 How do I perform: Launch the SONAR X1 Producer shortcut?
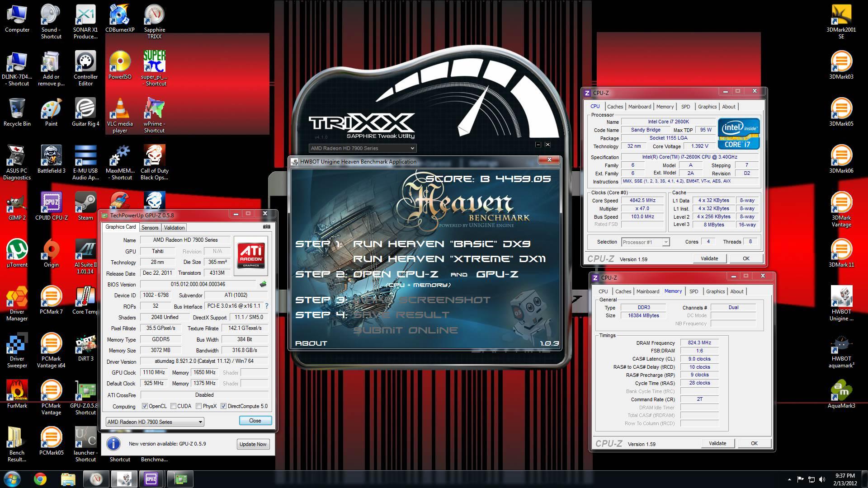tap(85, 22)
